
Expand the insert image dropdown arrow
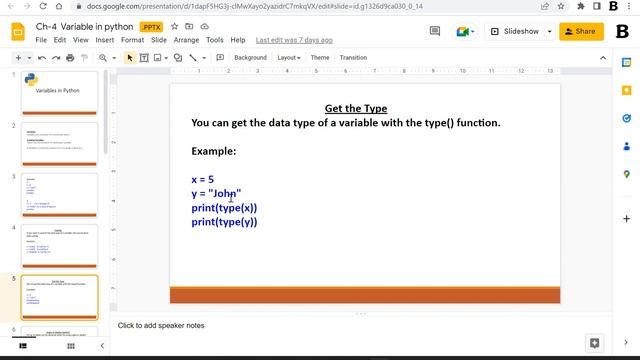(166, 58)
